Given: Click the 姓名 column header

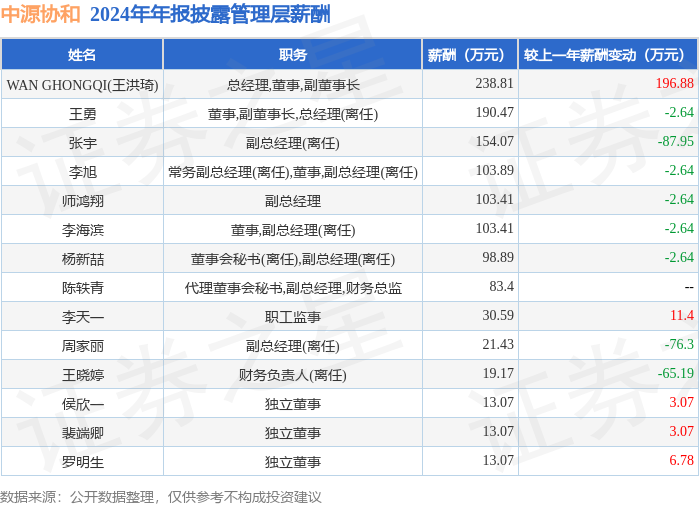Looking at the screenshot, I should pyautogui.click(x=82, y=55).
